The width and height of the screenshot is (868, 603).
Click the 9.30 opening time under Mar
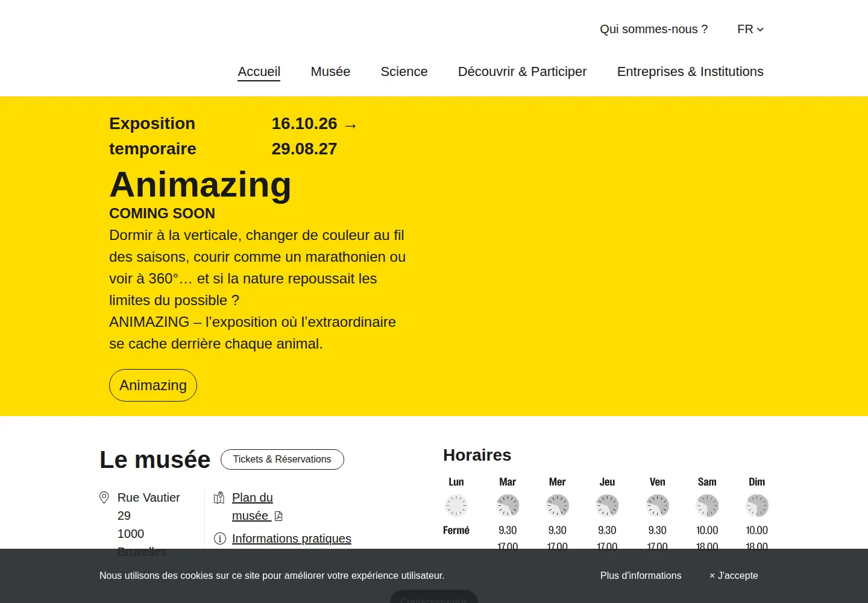(508, 531)
